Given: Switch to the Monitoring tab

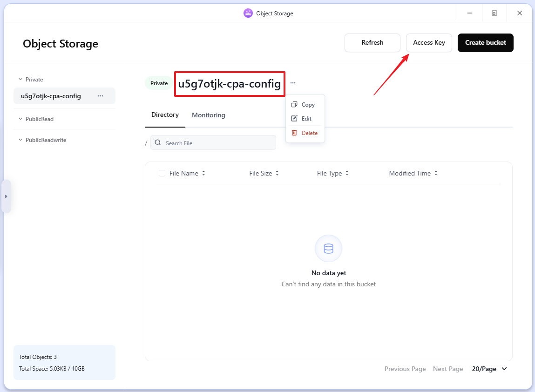Looking at the screenshot, I should coord(208,115).
